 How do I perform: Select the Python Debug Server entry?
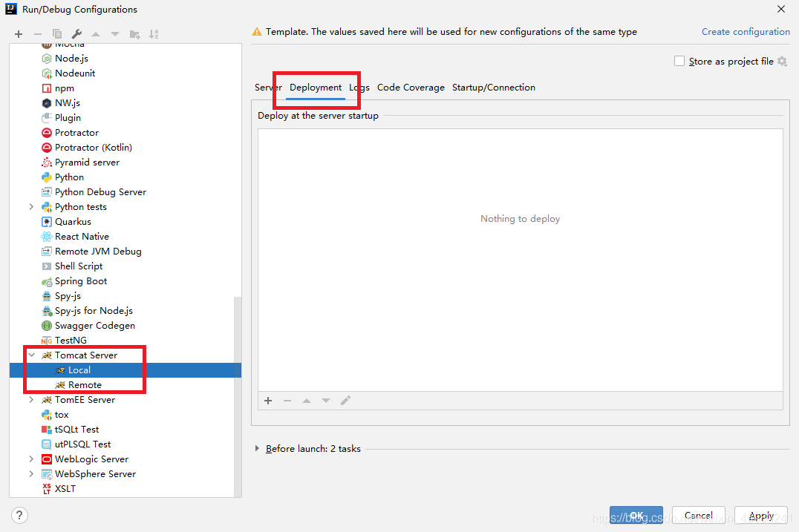coord(100,192)
